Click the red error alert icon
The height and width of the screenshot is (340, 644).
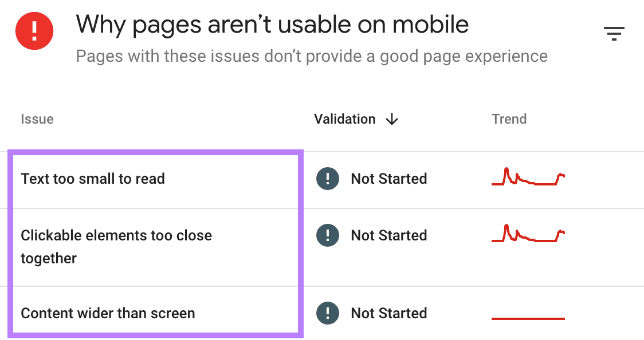click(34, 31)
